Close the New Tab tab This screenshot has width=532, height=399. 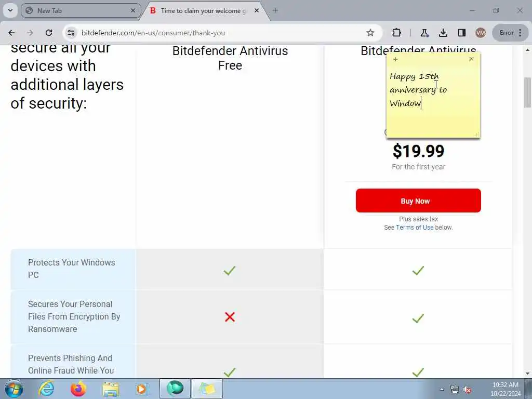click(133, 10)
